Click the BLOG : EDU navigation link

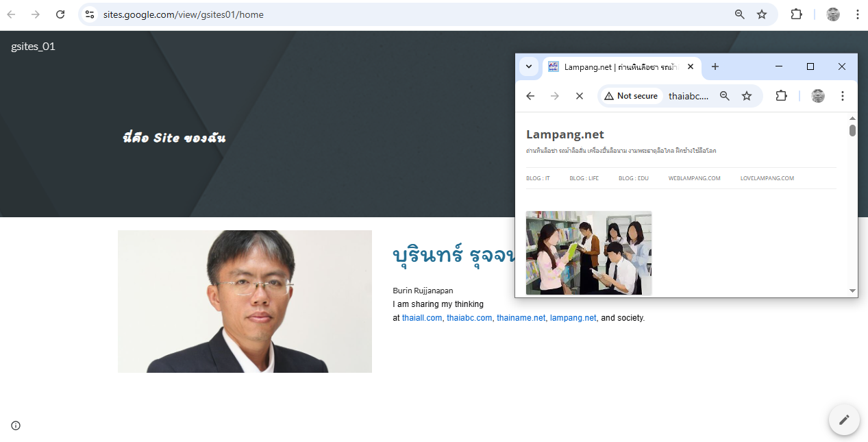pos(633,177)
